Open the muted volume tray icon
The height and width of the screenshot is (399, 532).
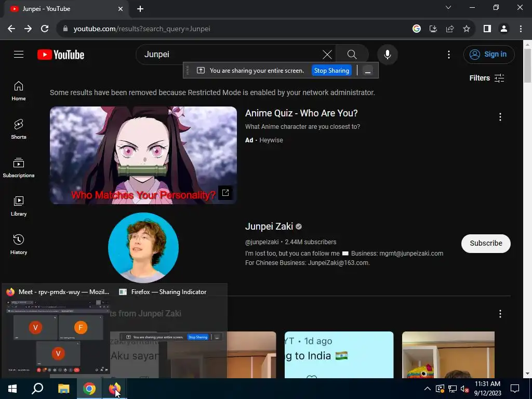point(465,389)
